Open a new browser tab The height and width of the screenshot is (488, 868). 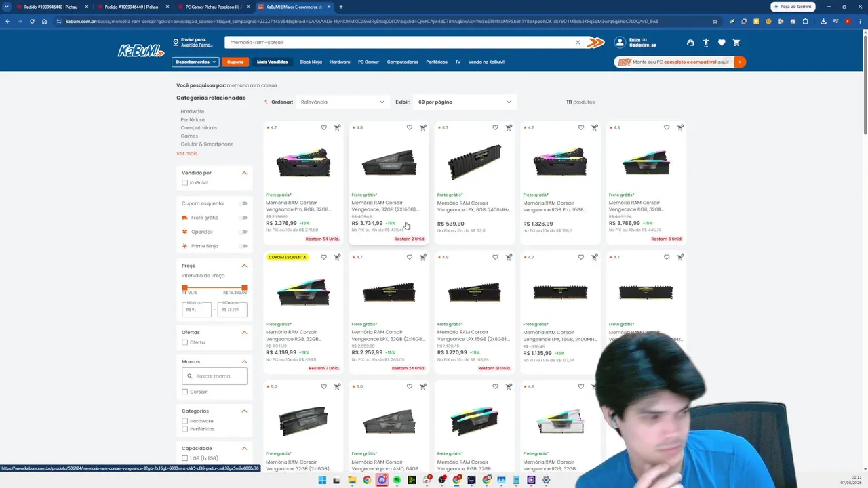pyautogui.click(x=341, y=7)
